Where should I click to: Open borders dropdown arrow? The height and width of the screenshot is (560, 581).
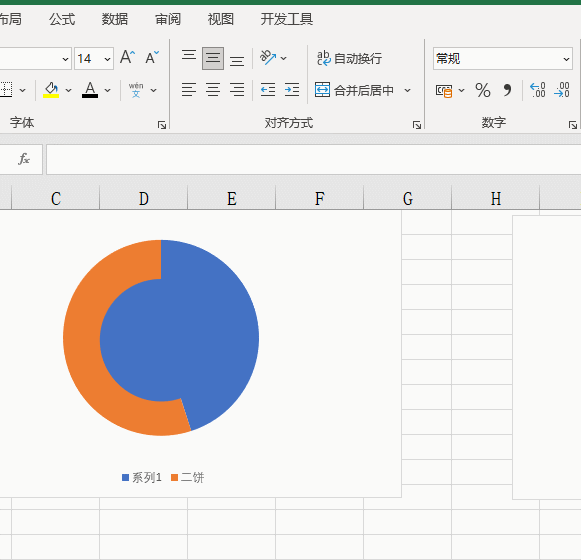(23, 90)
